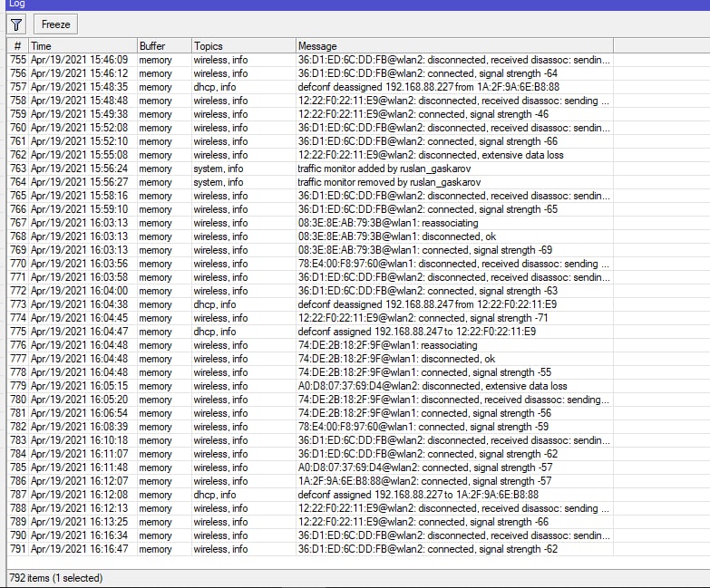Select the row timed Apr/19/2021 15:46:12

310,73
